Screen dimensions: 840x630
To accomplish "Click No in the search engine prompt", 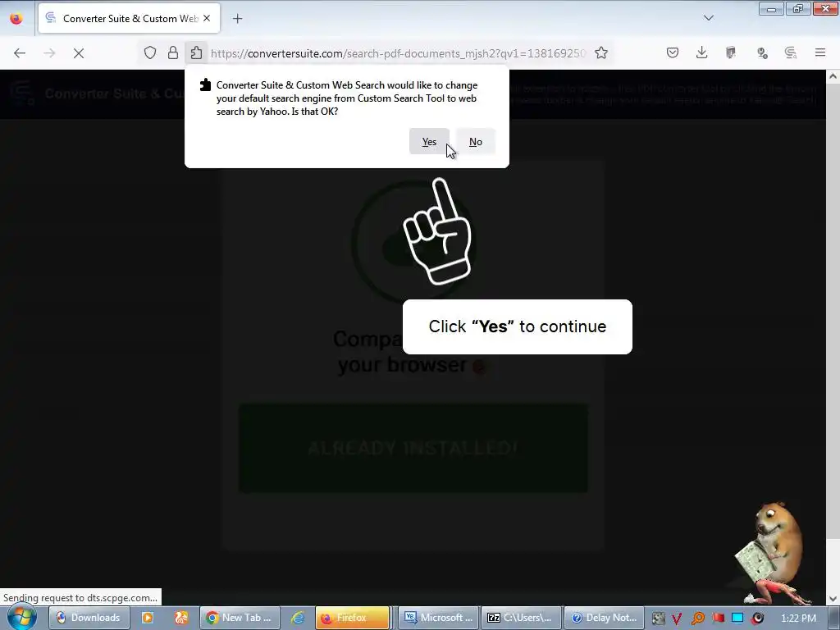I will coord(476,141).
